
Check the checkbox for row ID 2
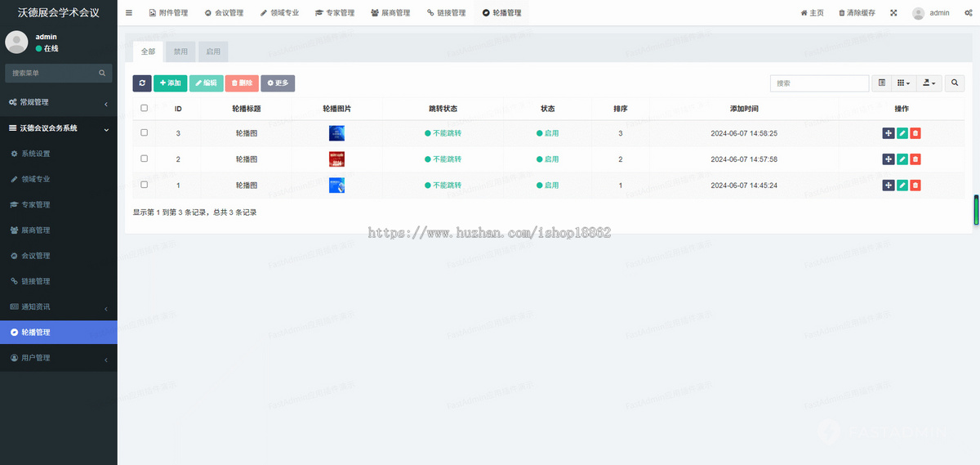click(x=145, y=159)
